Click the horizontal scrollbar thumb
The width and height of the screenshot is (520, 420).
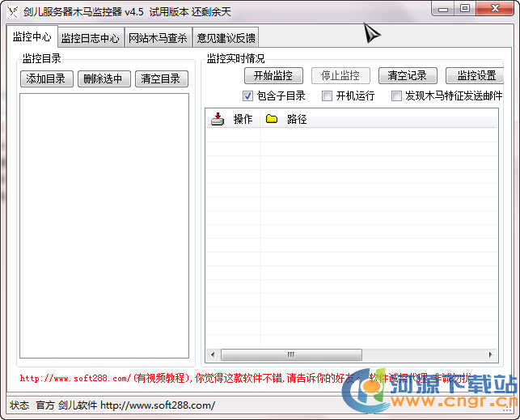pos(291,354)
